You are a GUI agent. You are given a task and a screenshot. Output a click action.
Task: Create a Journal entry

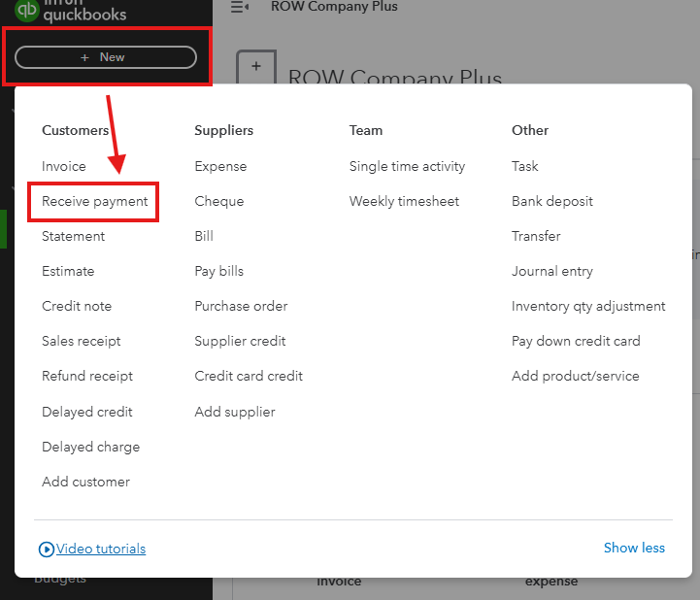[x=552, y=271]
